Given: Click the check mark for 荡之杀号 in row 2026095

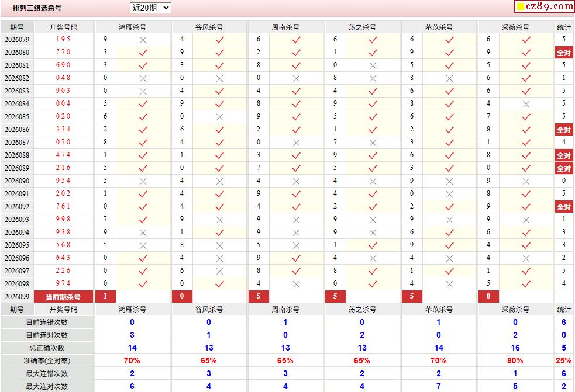Looking at the screenshot, I should (x=373, y=245).
